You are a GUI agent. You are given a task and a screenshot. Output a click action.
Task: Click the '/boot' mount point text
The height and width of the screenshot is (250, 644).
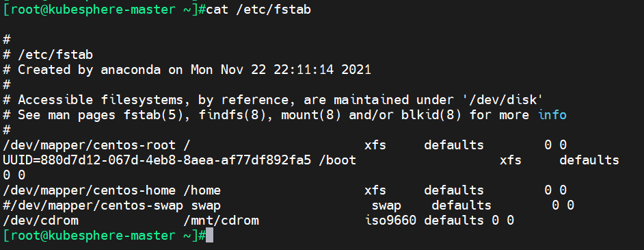tap(338, 160)
